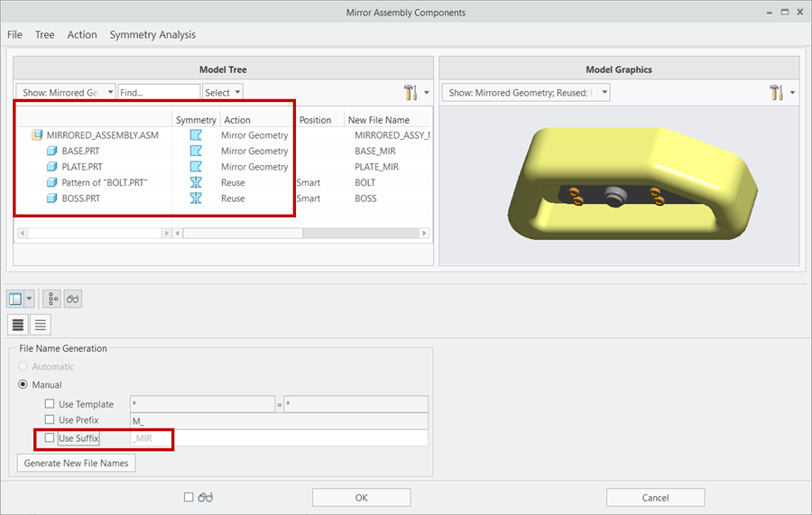Select the dense rows list view icon
The height and width of the screenshot is (515, 812).
18,325
